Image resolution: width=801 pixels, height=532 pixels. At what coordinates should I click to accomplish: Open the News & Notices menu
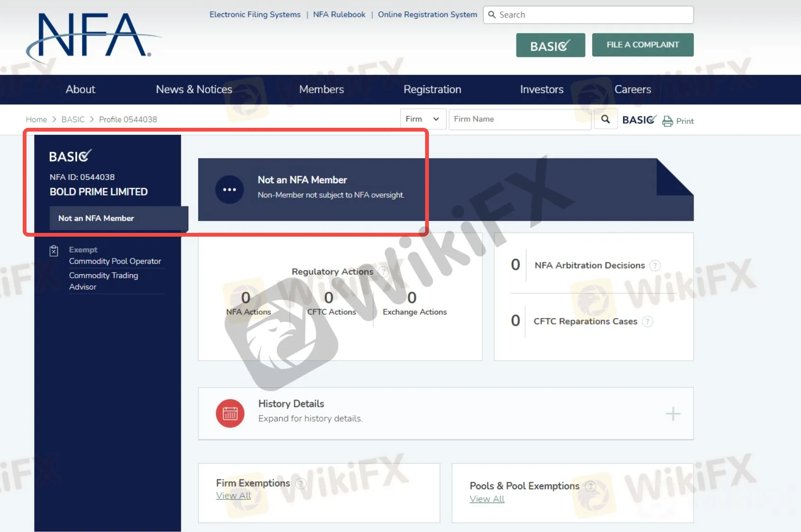(x=194, y=89)
